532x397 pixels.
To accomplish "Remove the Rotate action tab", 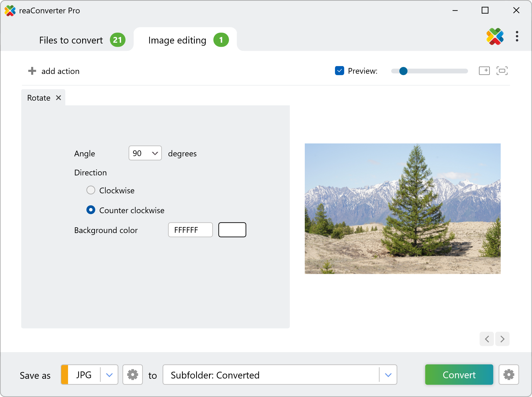I will (59, 98).
